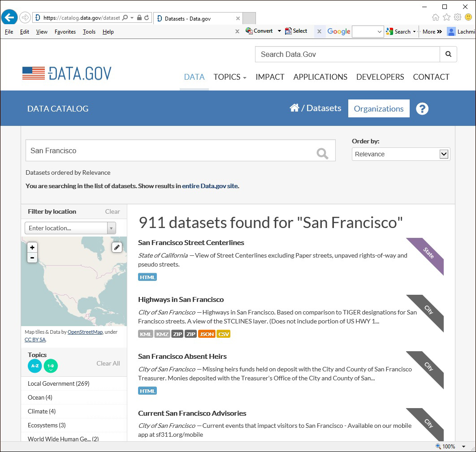The height and width of the screenshot is (452, 476).
Task: Open the File menu
Action: pyautogui.click(x=9, y=32)
